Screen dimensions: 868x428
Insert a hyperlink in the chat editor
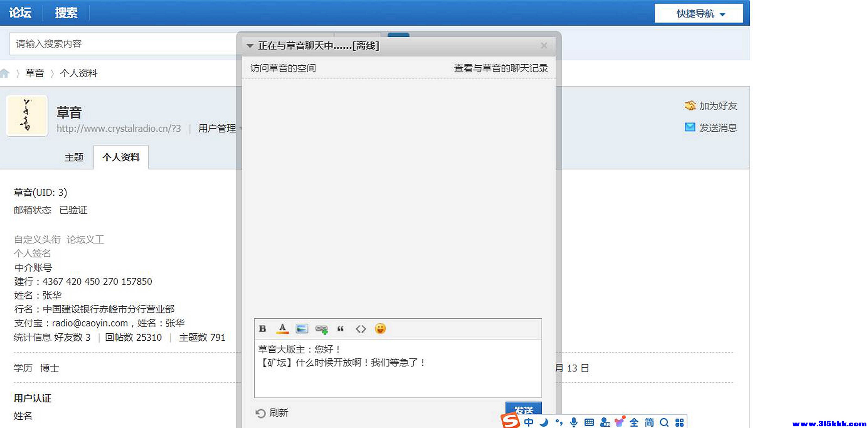[321, 329]
